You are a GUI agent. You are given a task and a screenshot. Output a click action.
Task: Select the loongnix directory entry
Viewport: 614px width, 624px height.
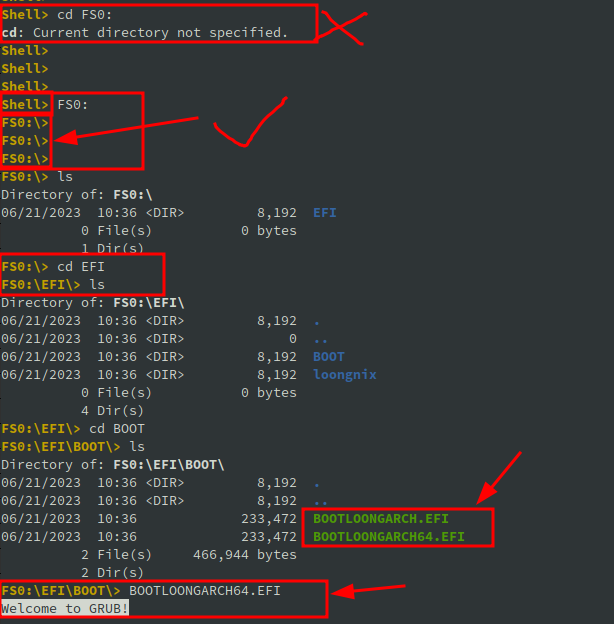pyautogui.click(x=344, y=375)
